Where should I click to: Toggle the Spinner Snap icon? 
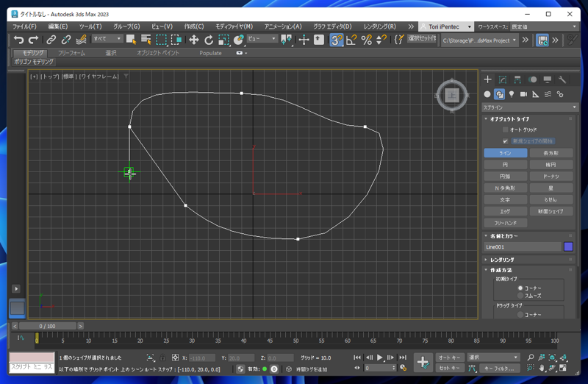(x=381, y=40)
